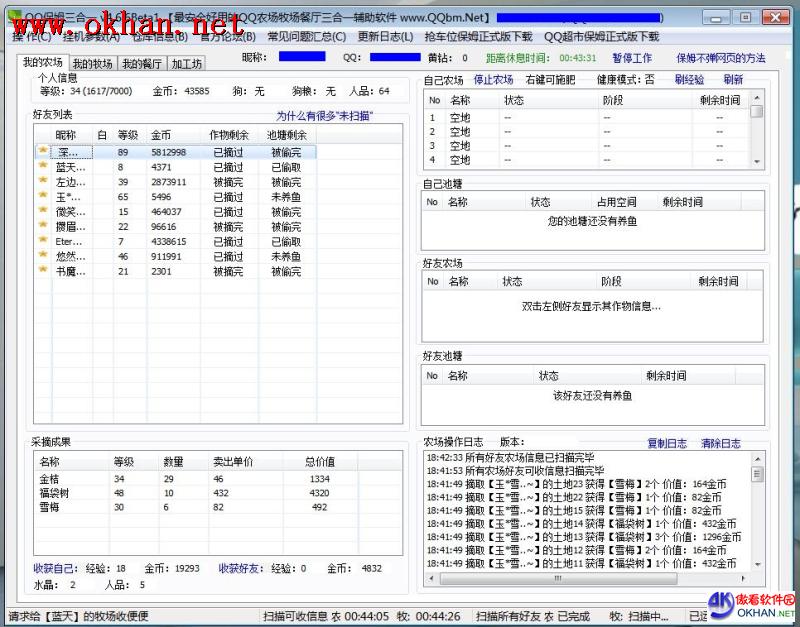Click the 池塘剩余 column header
This screenshot has width=800, height=627.
click(287, 135)
